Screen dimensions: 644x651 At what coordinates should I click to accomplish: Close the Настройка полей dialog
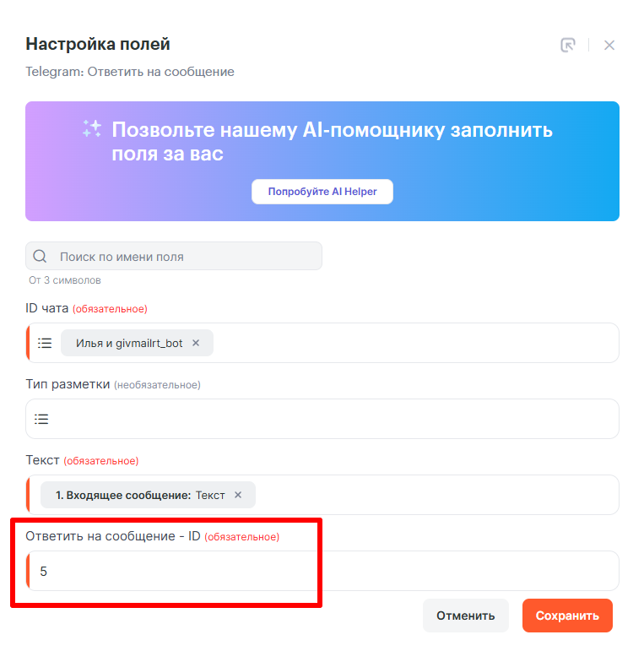point(609,45)
